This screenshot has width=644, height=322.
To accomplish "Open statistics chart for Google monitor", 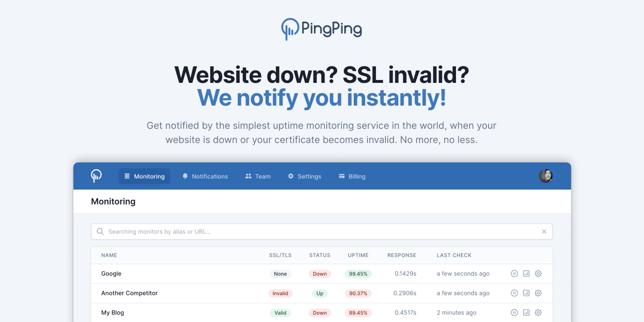I will coord(526,274).
